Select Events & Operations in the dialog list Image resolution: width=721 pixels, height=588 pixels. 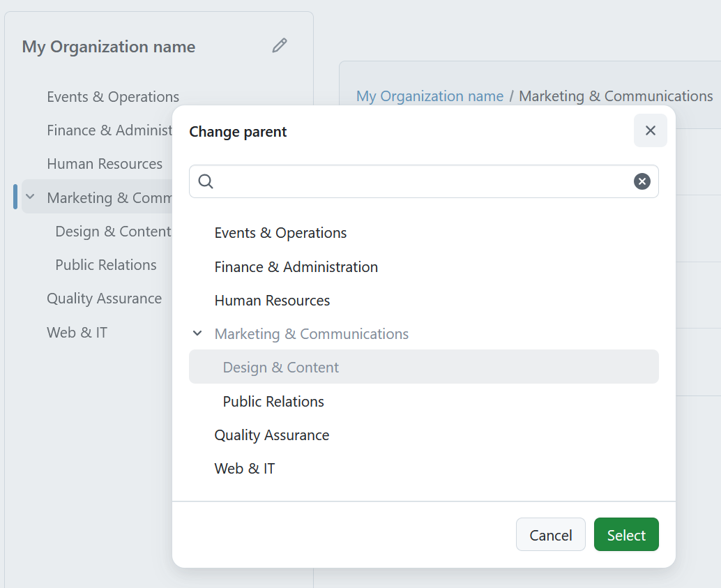(x=280, y=233)
